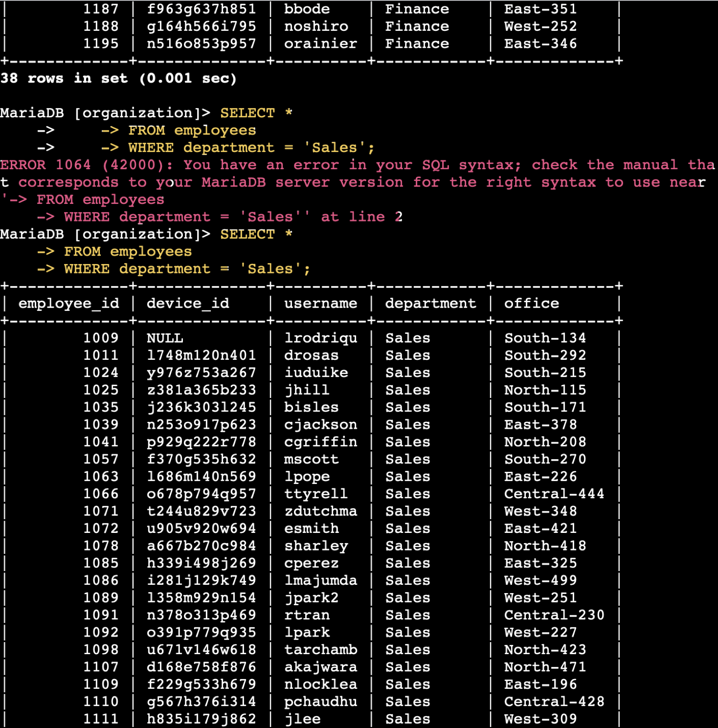Click the username column header
The width and height of the screenshot is (718, 728).
pyautogui.click(x=320, y=304)
